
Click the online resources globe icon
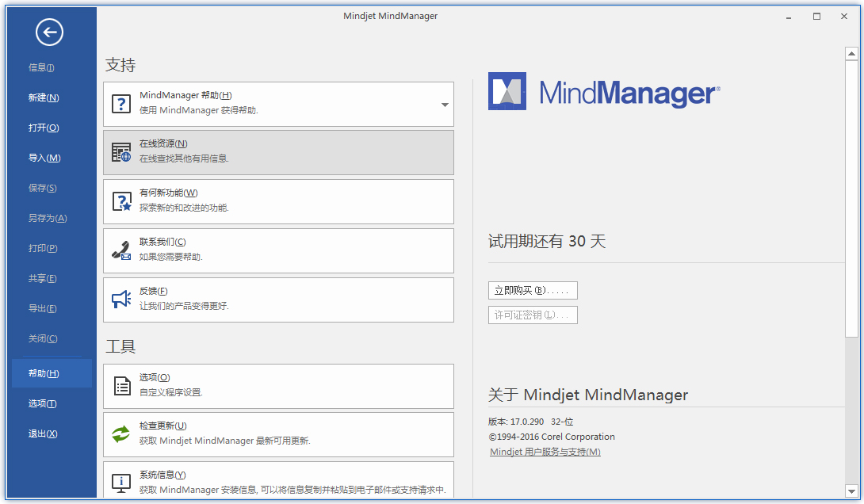pyautogui.click(x=121, y=152)
